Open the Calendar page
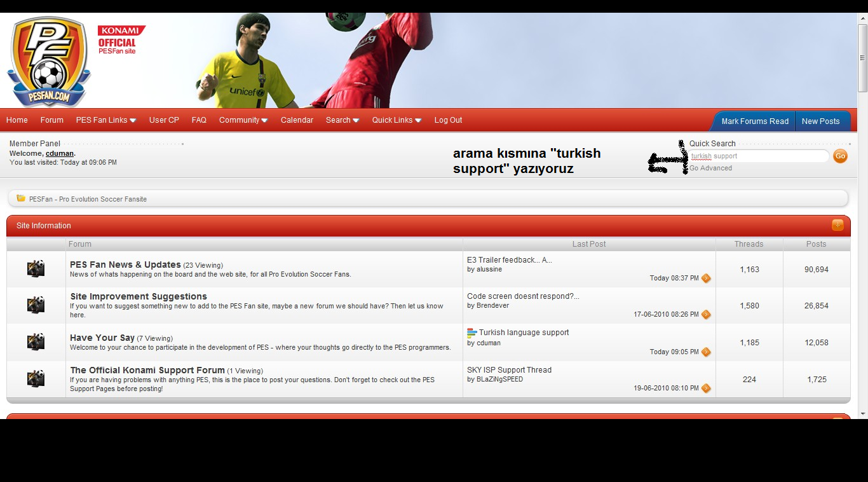Screen dimensions: 868x482 (x=297, y=120)
